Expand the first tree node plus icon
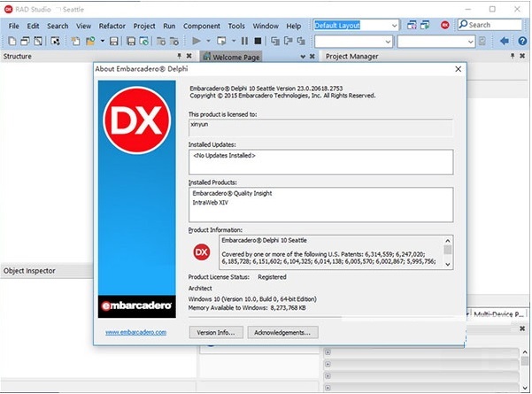The height and width of the screenshot is (394, 532). click(328, 352)
